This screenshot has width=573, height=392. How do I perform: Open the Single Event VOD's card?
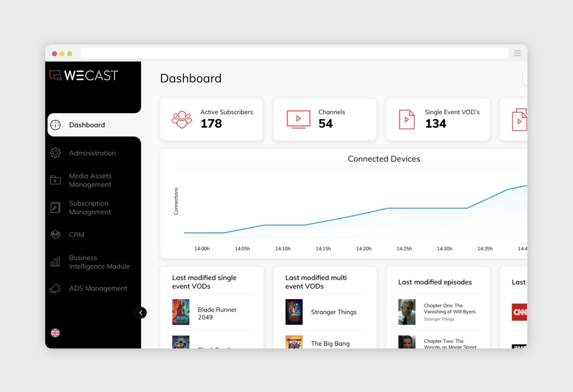(x=438, y=120)
